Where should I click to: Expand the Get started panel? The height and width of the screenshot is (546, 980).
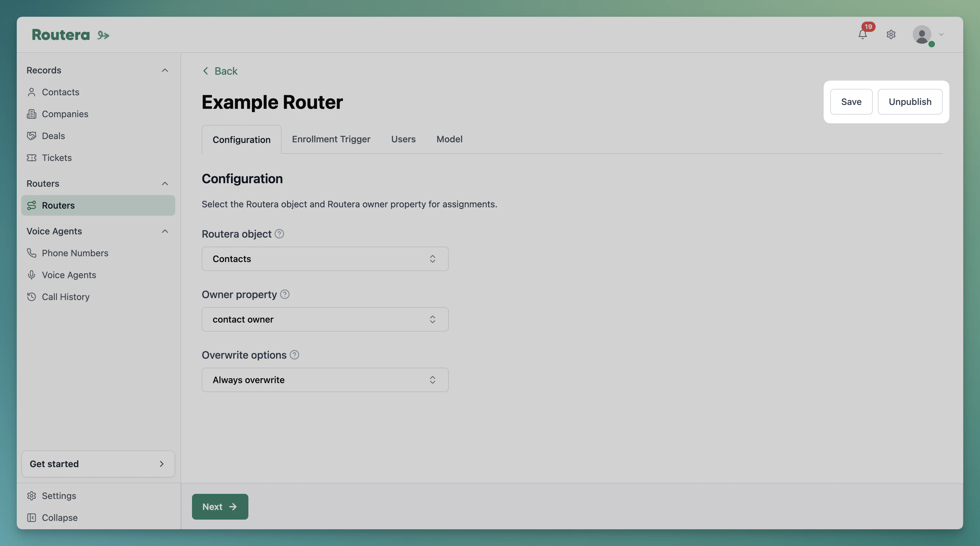pos(98,464)
